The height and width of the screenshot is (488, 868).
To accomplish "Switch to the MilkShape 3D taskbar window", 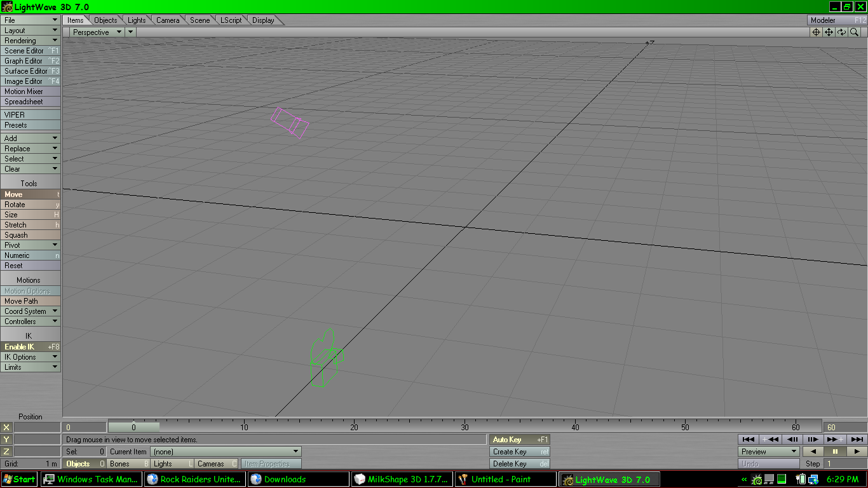I will click(x=402, y=479).
